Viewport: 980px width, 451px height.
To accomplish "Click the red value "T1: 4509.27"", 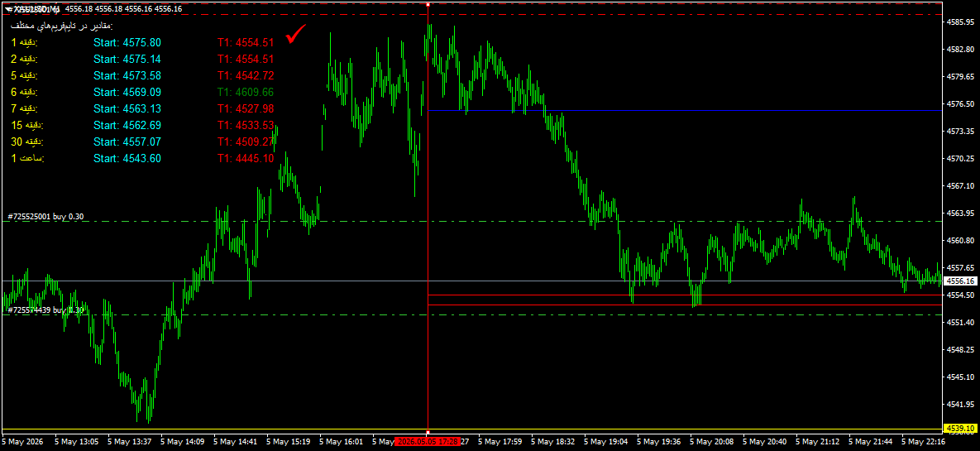I will tap(246, 142).
